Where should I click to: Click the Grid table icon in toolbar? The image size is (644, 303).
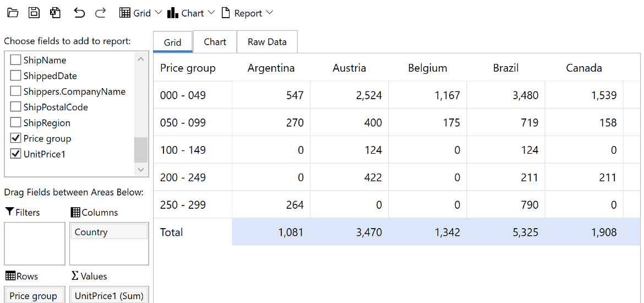[125, 13]
